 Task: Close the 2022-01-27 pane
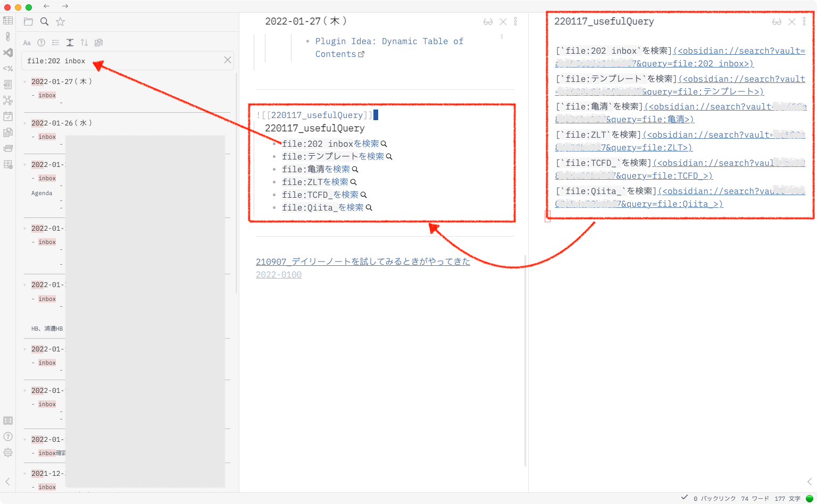pyautogui.click(x=503, y=22)
